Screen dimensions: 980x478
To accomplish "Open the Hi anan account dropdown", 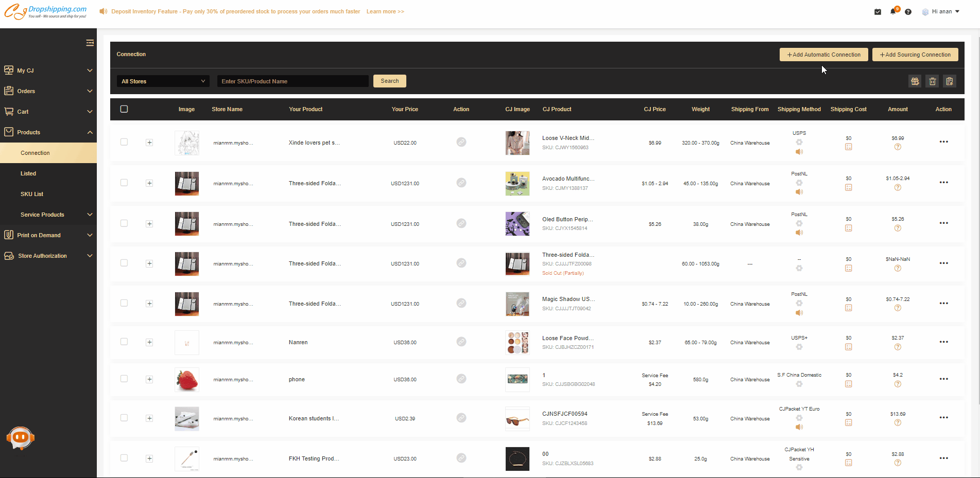I will pyautogui.click(x=941, y=11).
